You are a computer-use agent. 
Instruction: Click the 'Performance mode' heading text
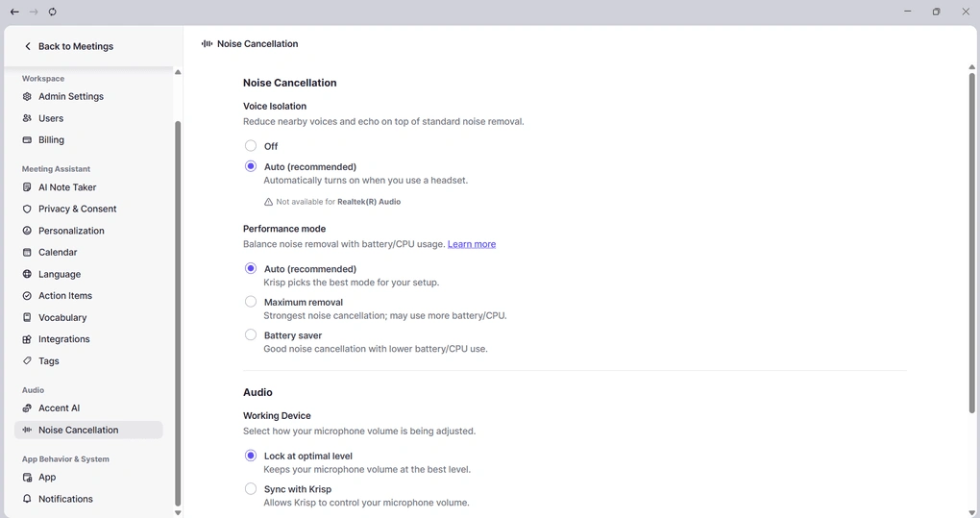[284, 229]
